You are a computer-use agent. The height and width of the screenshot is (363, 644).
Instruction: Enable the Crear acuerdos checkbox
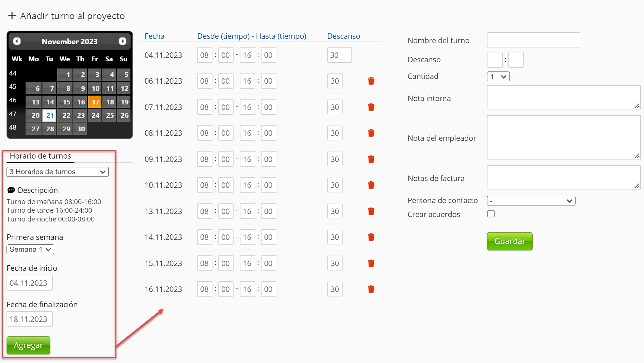491,214
